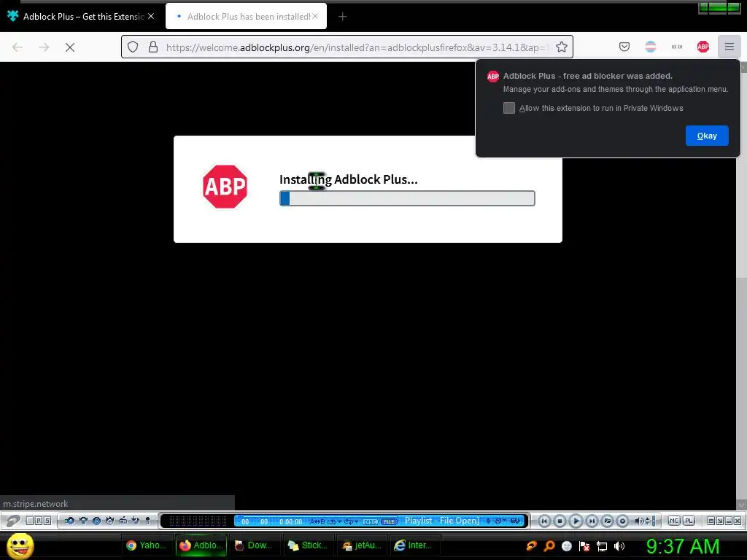Click Action Center flag tray icon
Screen dimensions: 747x560
click(x=584, y=546)
